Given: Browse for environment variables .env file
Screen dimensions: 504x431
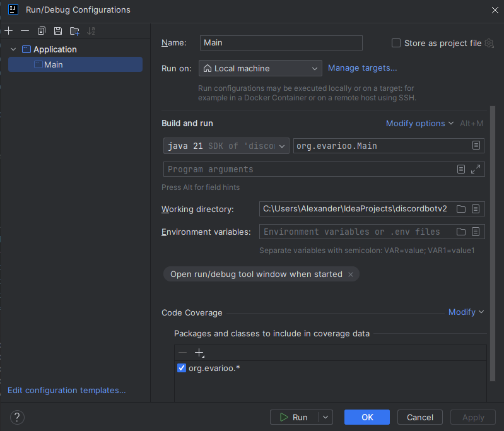Looking at the screenshot, I should [x=461, y=232].
